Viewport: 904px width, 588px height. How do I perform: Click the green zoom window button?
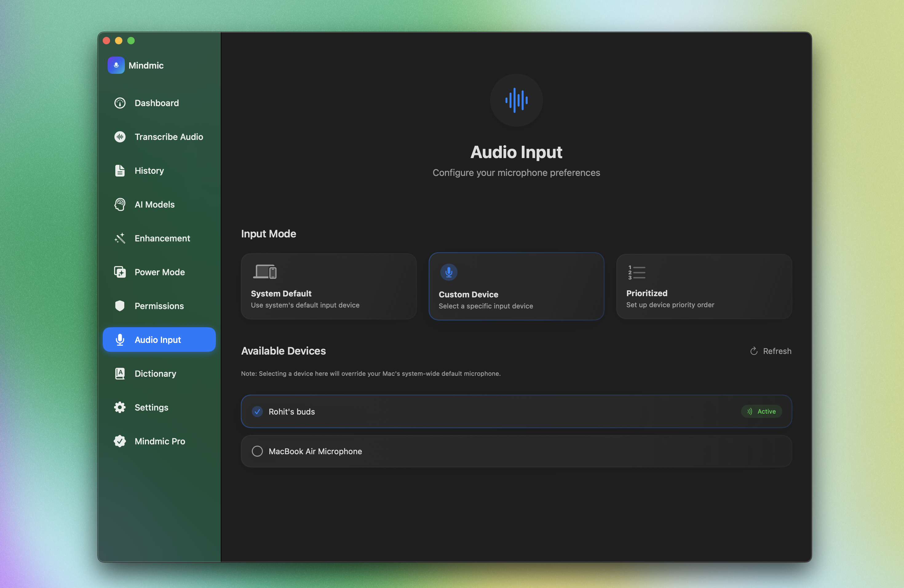(131, 41)
